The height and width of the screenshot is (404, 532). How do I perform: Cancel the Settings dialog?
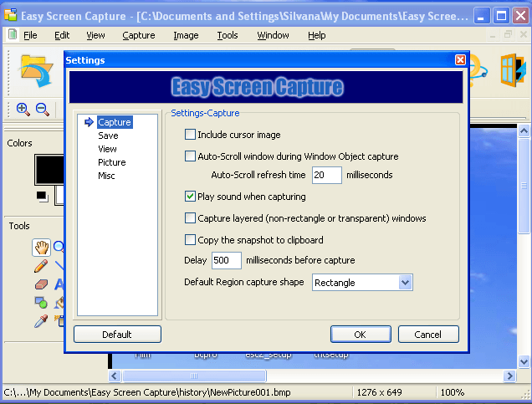428,335
